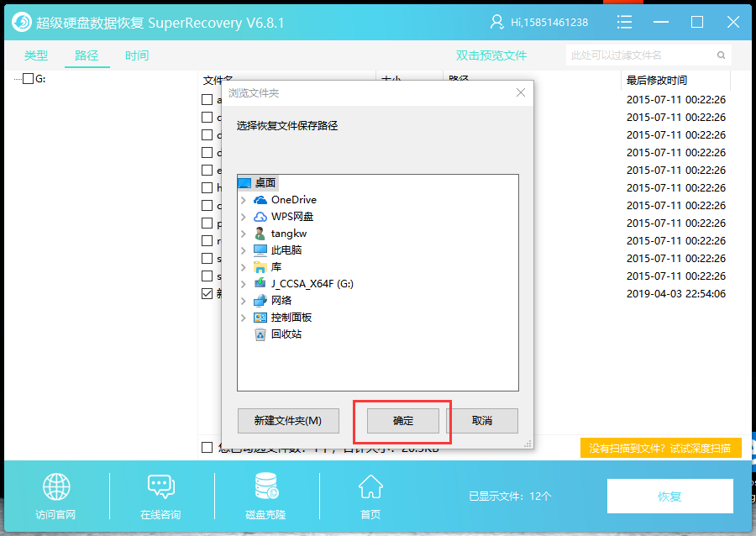This screenshot has height=536, width=756.
Task: Click the 已显示文件: 12个 status text
Action: [510, 496]
